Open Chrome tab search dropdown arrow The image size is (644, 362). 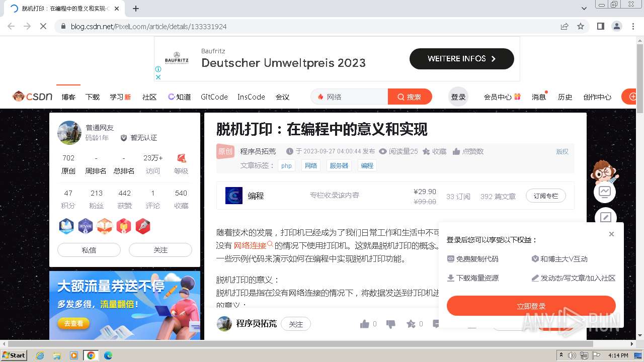click(584, 9)
